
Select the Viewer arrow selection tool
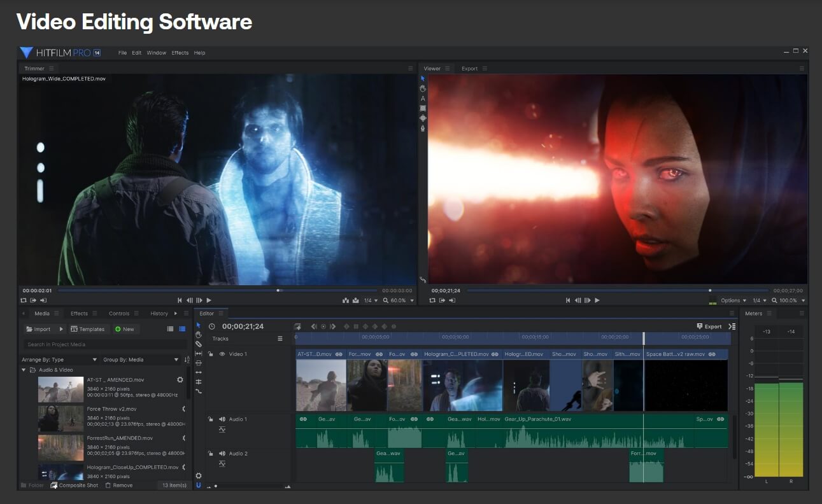[x=423, y=79]
